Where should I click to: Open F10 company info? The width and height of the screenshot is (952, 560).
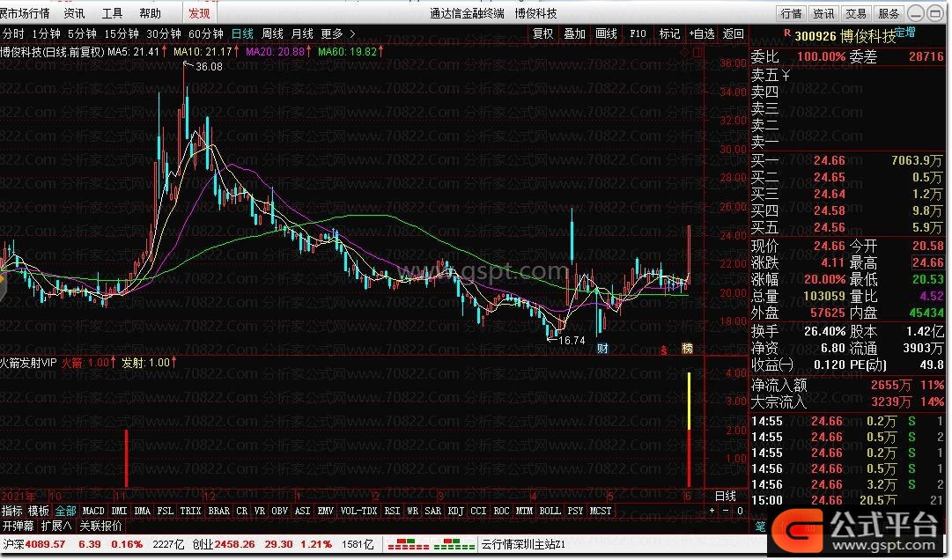tap(638, 34)
